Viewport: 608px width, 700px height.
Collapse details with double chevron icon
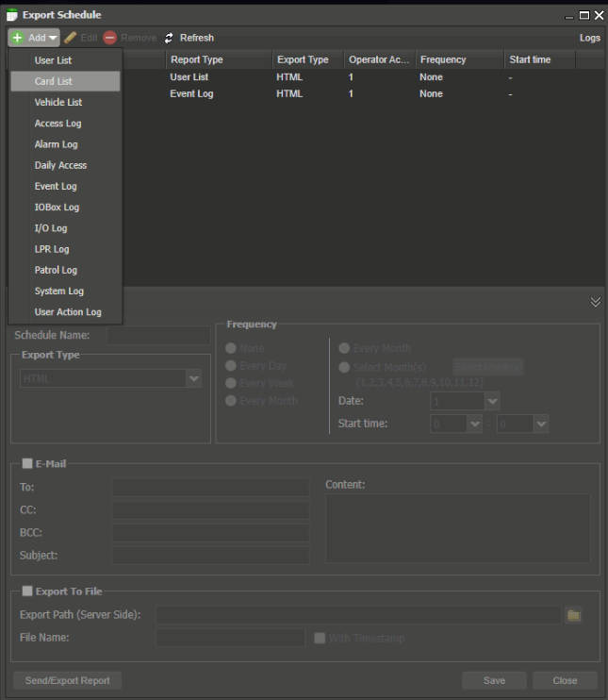596,302
